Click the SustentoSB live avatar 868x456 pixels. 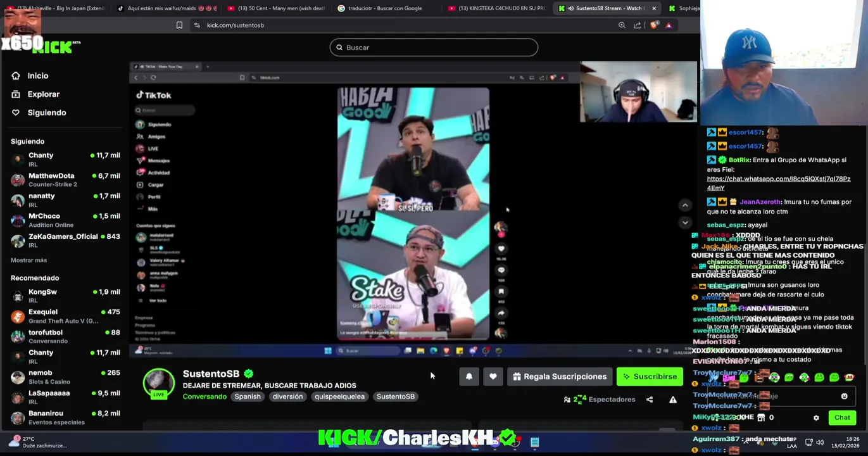click(158, 384)
